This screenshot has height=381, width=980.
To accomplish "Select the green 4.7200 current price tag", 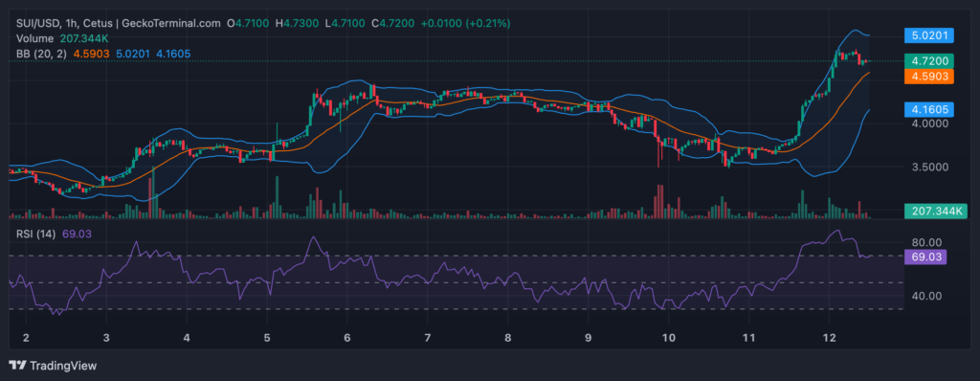I will 928,61.
